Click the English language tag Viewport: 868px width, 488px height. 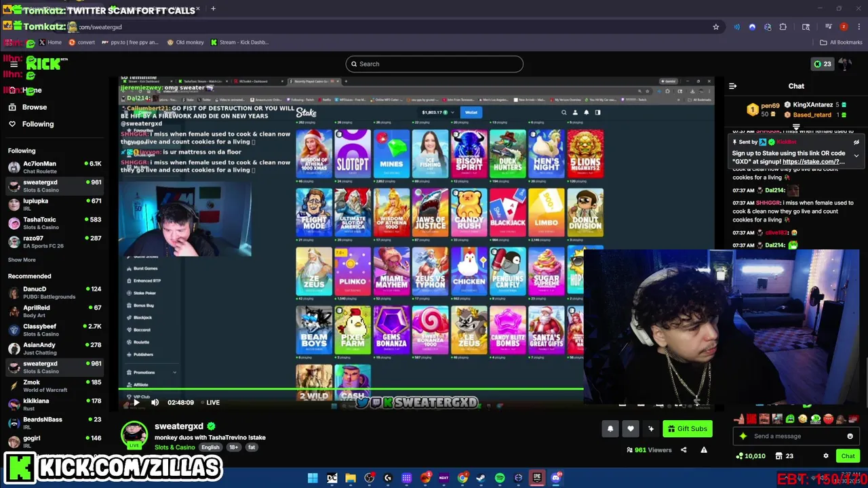[210, 447]
